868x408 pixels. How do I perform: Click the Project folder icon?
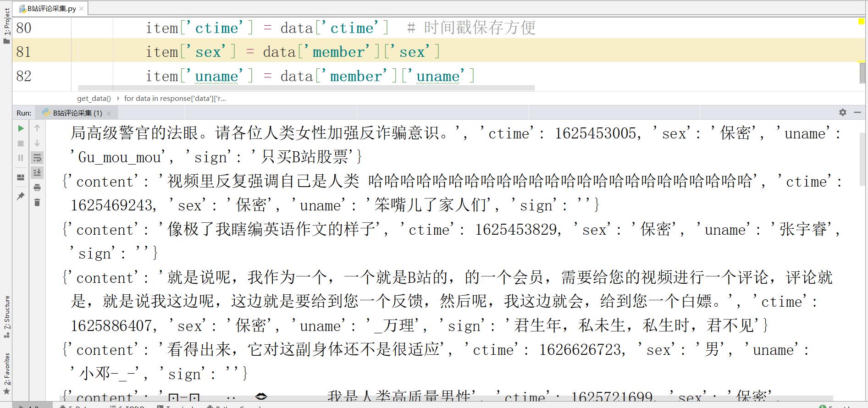pyautogui.click(x=6, y=41)
